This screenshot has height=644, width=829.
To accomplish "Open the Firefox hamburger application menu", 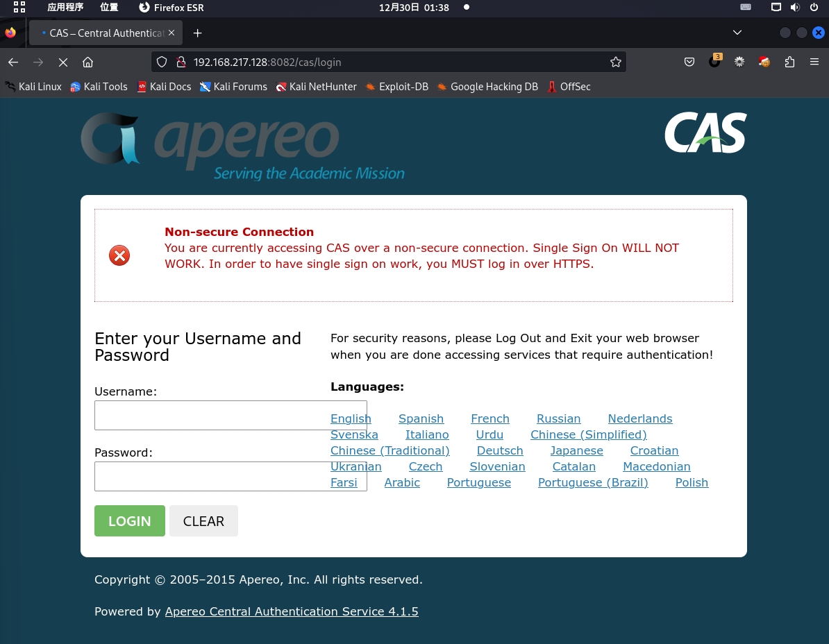I will tap(814, 62).
